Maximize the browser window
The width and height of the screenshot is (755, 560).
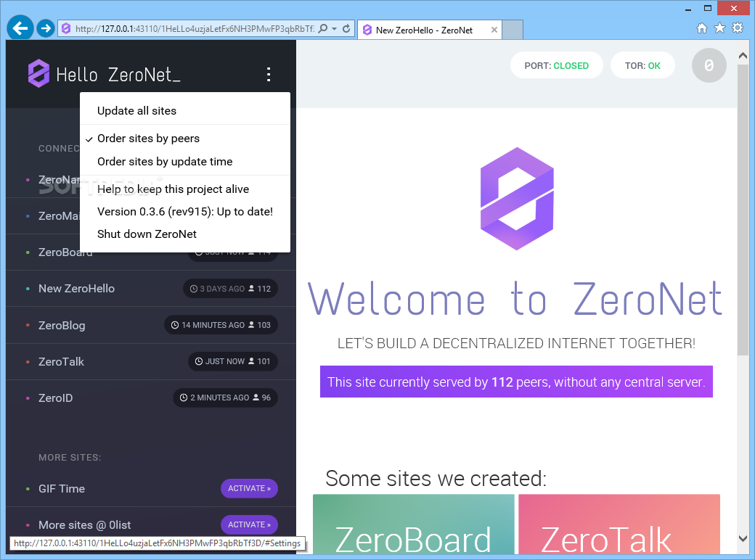click(x=707, y=8)
